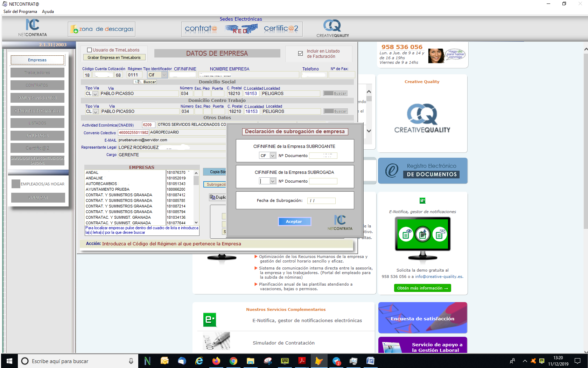588x368 pixels.
Task: Click Windows search box on taskbar
Action: [78, 361]
